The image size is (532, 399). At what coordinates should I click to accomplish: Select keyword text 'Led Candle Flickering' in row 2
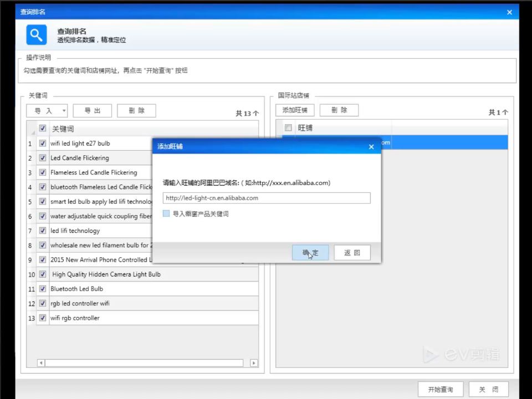[x=80, y=158]
